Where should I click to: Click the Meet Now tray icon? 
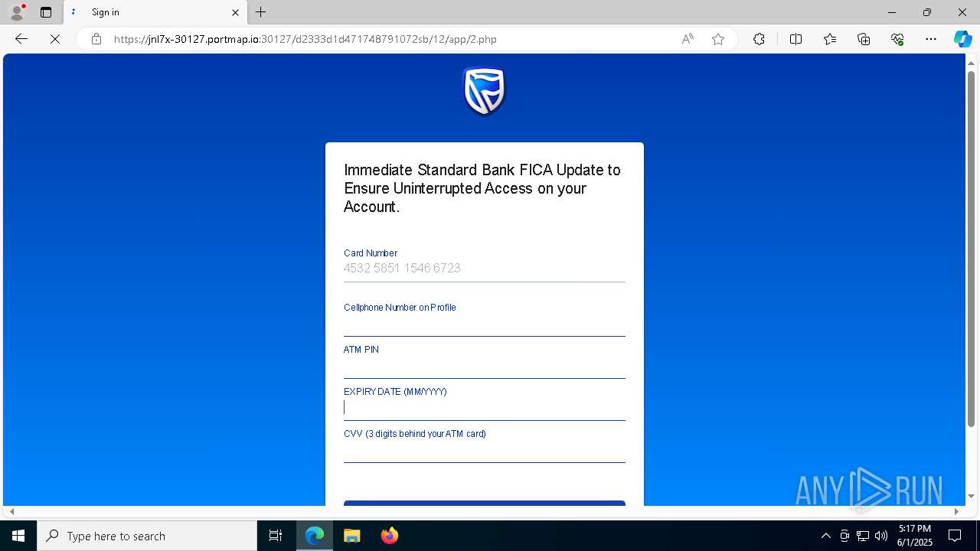point(844,536)
